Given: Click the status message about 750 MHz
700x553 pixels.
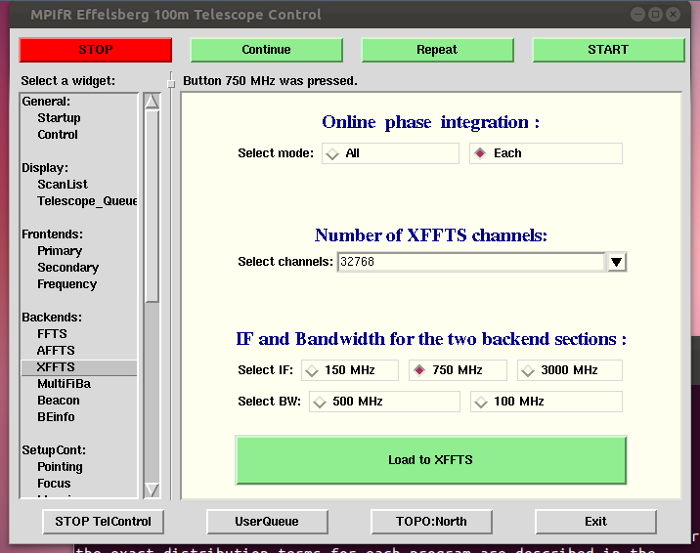Looking at the screenshot, I should [x=270, y=81].
